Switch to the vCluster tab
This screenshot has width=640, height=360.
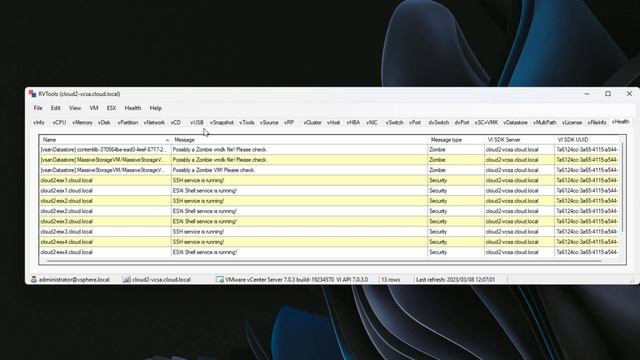tap(313, 122)
